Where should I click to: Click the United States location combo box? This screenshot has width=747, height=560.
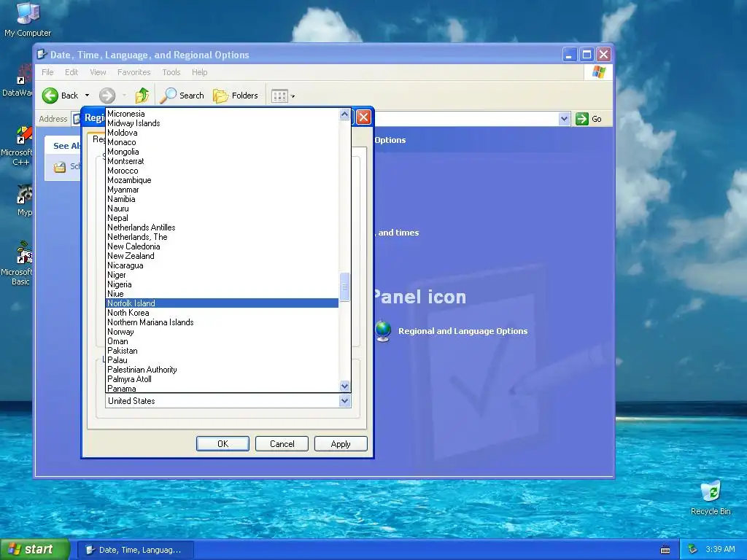(x=228, y=401)
